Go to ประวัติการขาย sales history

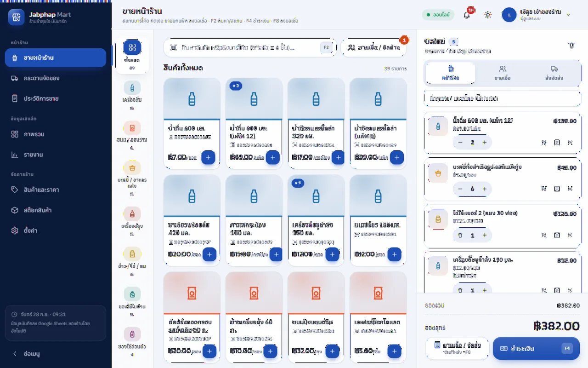click(56, 98)
